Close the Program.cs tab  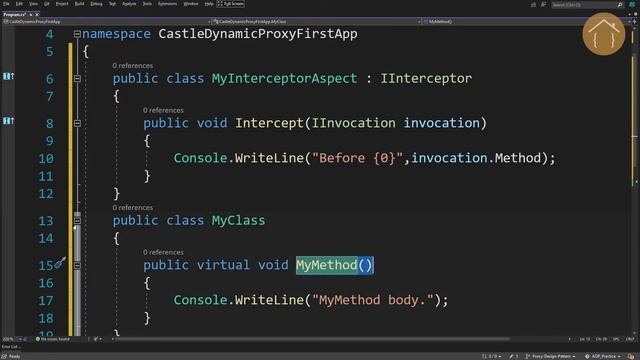[x=37, y=14]
